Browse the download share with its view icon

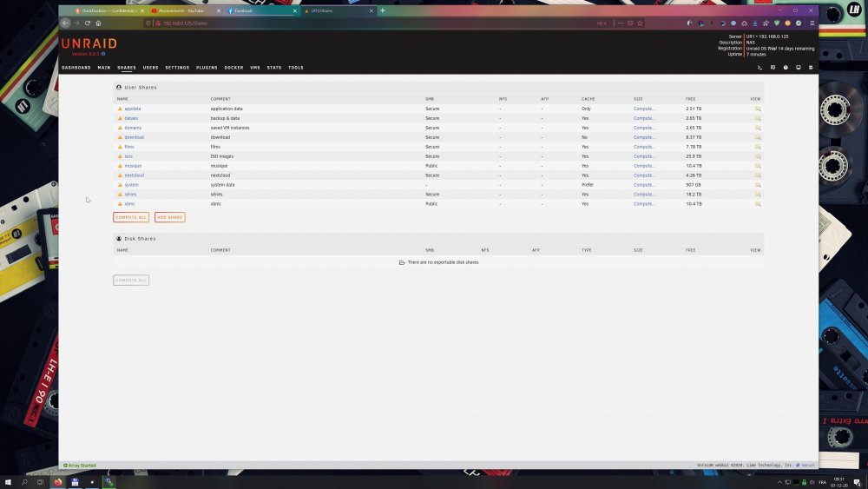[x=758, y=136]
